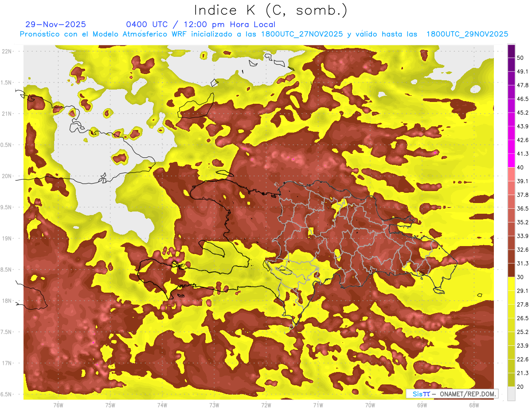Click the colorbar label '33.9'
The image size is (532, 411).
pos(523,236)
